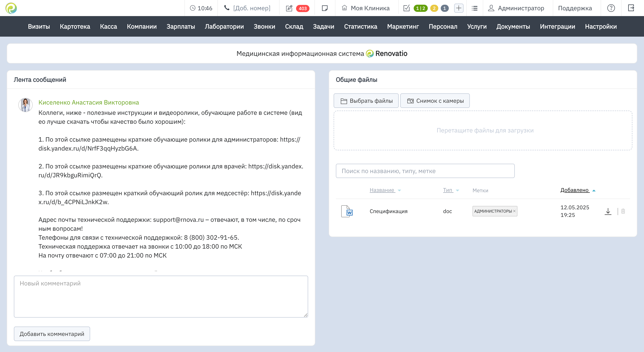The width and height of the screenshot is (644, 352).
Task: Open the Задачи menu
Action: pos(324,26)
